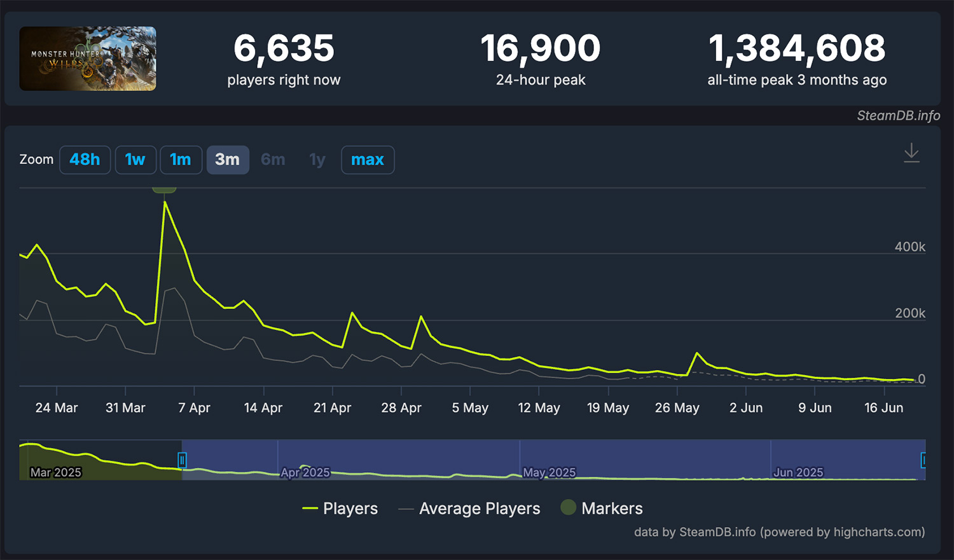
Task: Grab the right navigator range handle
Action: click(x=923, y=460)
